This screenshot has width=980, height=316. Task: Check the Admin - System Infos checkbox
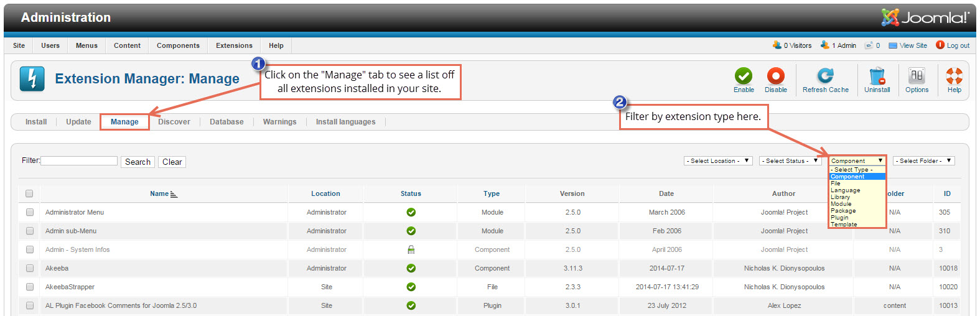[29, 249]
